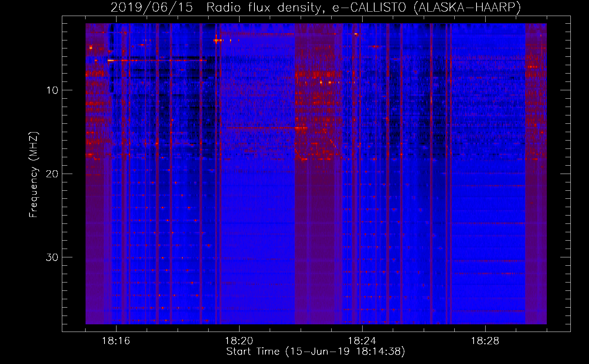Click the 18:24 time axis label

(362, 341)
